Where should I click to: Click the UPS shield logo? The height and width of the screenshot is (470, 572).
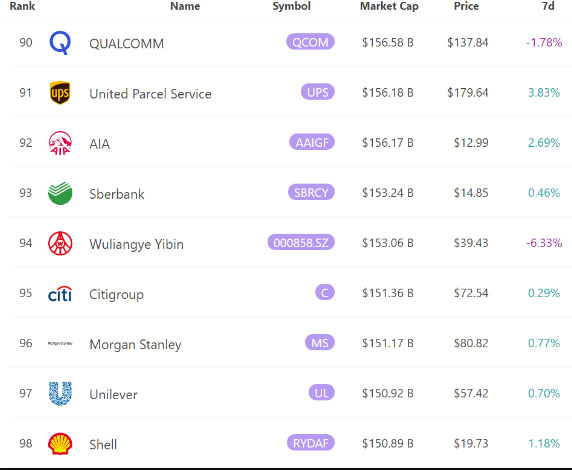pyautogui.click(x=60, y=93)
